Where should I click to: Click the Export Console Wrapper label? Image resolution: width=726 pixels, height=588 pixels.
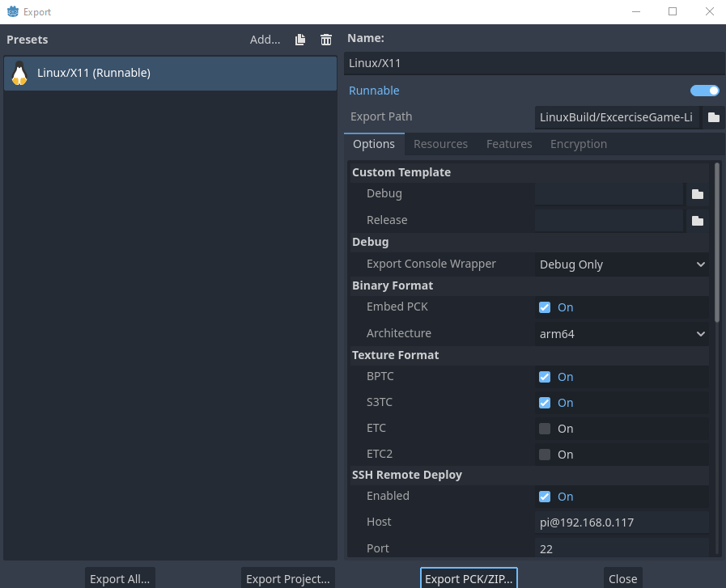pyautogui.click(x=431, y=264)
